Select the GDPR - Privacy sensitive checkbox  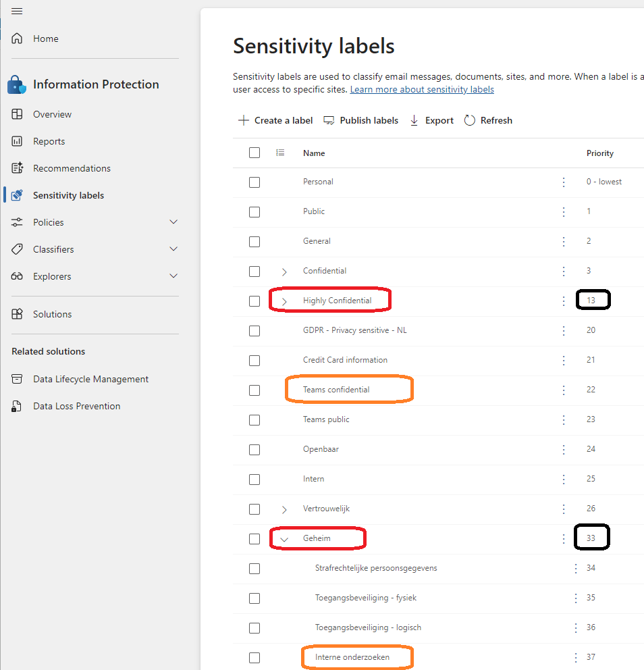254,330
